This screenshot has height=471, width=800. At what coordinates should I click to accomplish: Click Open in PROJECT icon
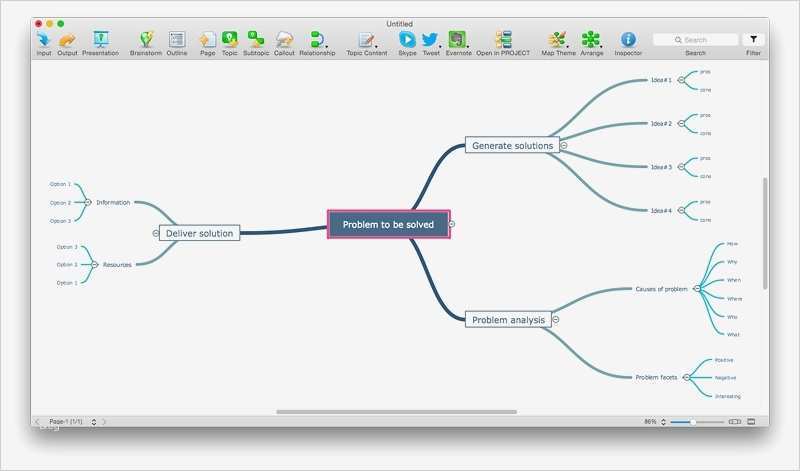click(x=503, y=39)
